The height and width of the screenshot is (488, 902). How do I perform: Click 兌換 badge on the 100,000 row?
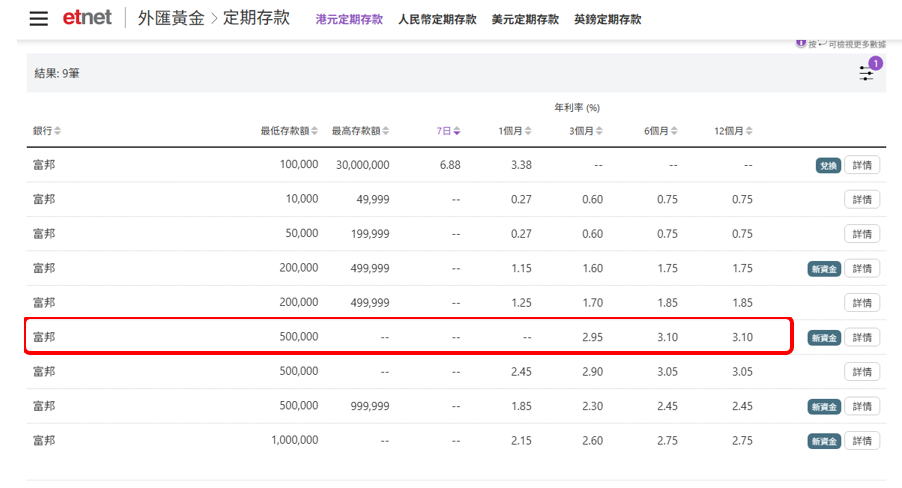point(828,166)
